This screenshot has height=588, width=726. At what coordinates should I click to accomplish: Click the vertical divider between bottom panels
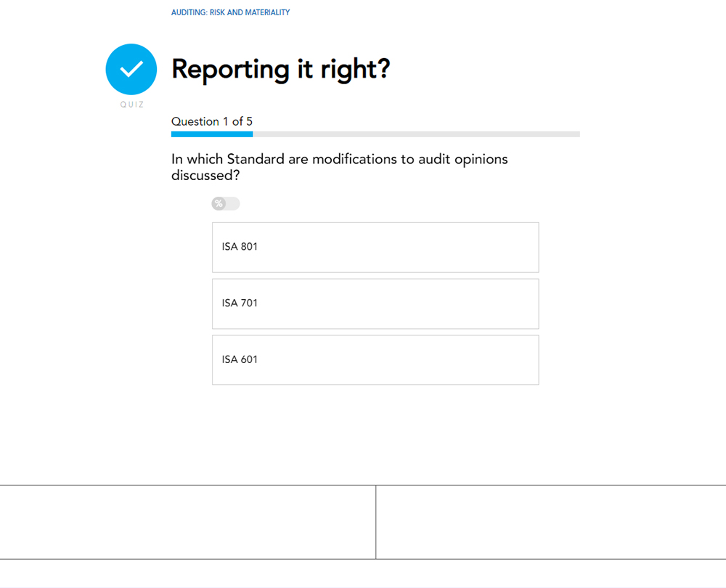click(375, 522)
